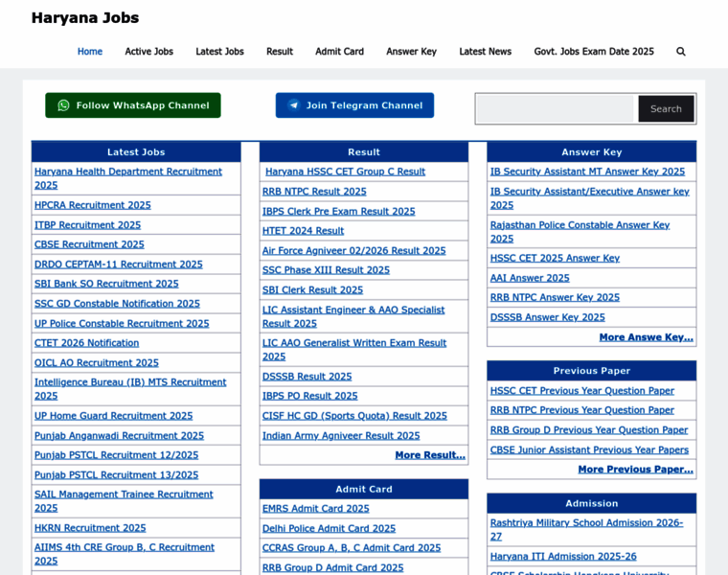Open CTET 2026 Notification link

point(86,343)
